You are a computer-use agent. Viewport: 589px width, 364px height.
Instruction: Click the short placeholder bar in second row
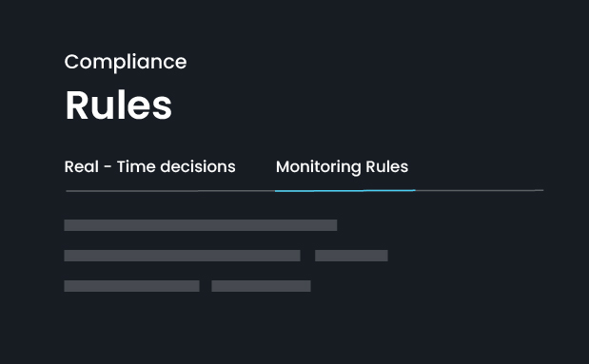click(351, 256)
